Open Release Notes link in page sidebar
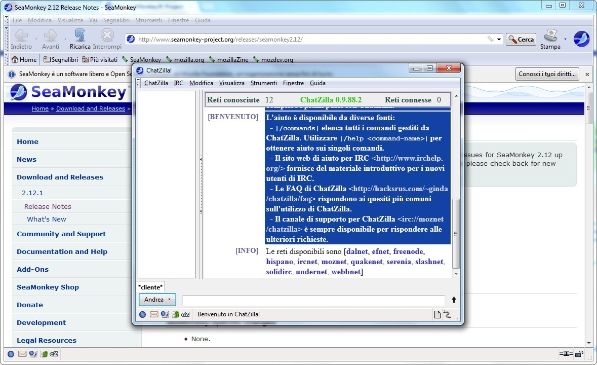 pos(48,206)
